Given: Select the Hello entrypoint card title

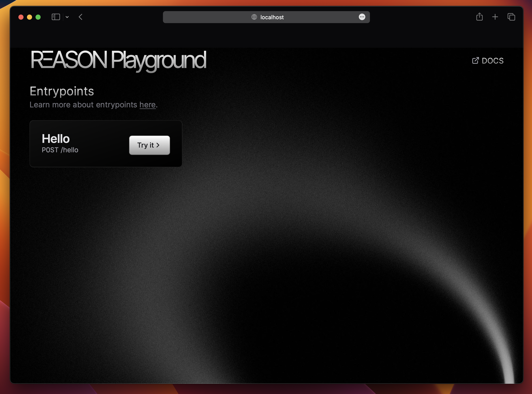Looking at the screenshot, I should pos(56,139).
